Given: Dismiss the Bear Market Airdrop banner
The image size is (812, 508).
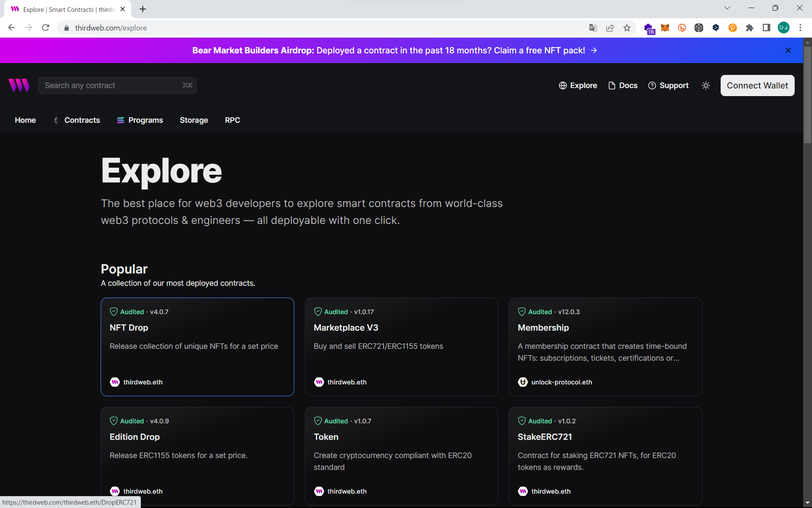Looking at the screenshot, I should [x=788, y=50].
